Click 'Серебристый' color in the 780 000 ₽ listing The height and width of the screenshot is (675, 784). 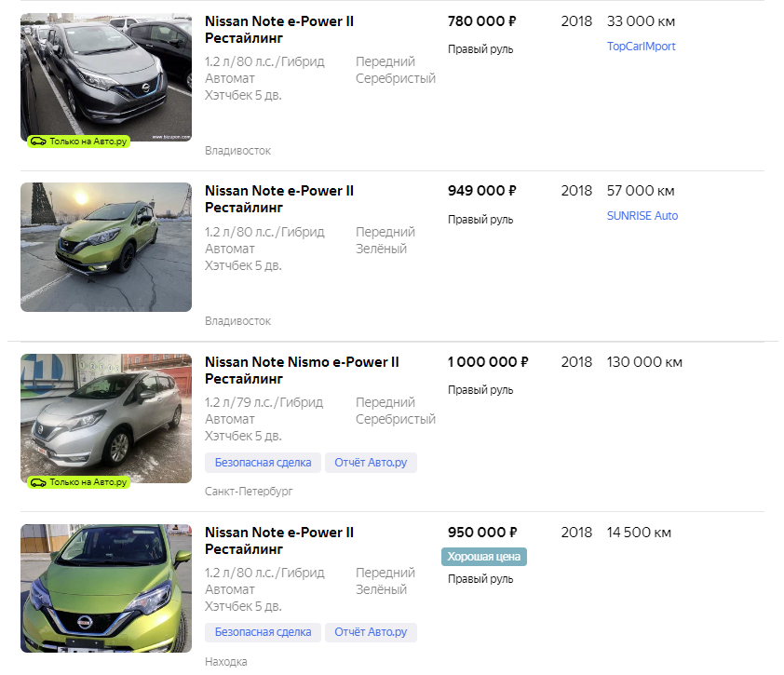click(x=396, y=78)
